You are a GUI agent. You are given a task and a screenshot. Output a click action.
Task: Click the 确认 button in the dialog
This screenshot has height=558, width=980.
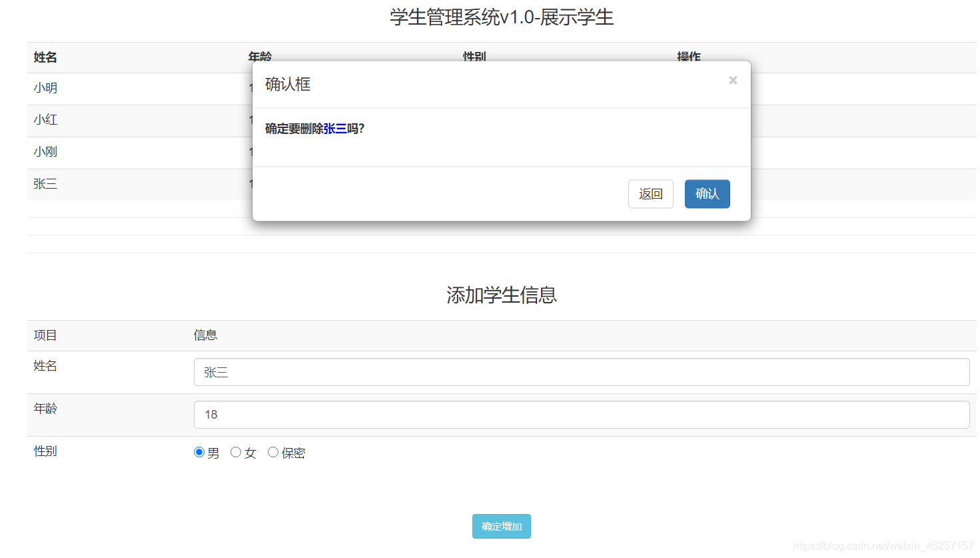pyautogui.click(x=708, y=194)
